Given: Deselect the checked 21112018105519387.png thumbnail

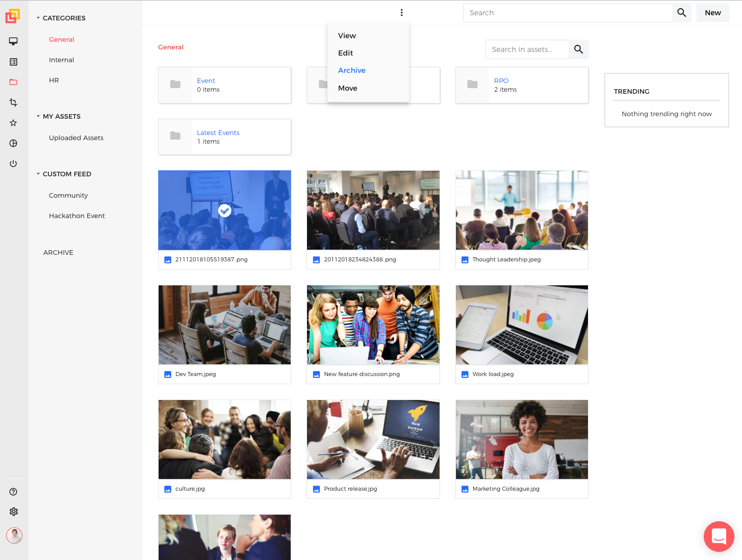Looking at the screenshot, I should point(224,210).
